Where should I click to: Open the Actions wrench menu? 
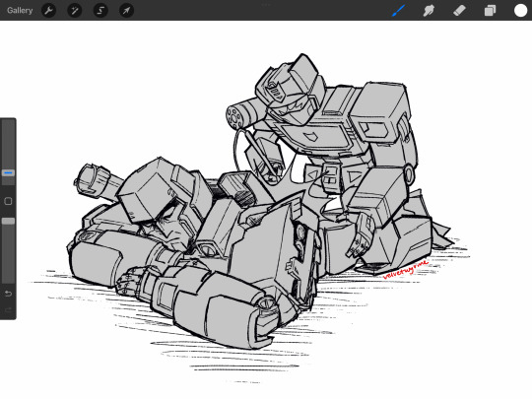(49, 11)
